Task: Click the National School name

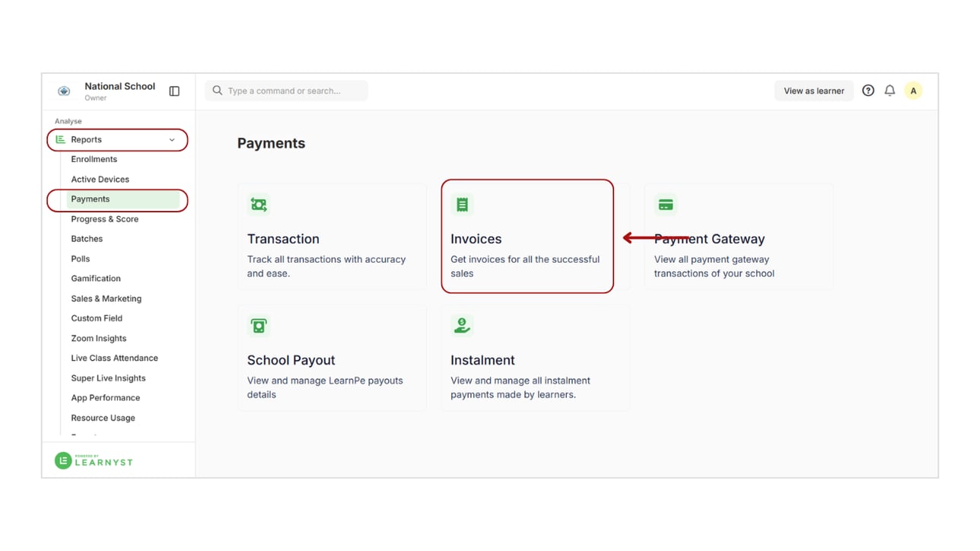Action: point(120,87)
